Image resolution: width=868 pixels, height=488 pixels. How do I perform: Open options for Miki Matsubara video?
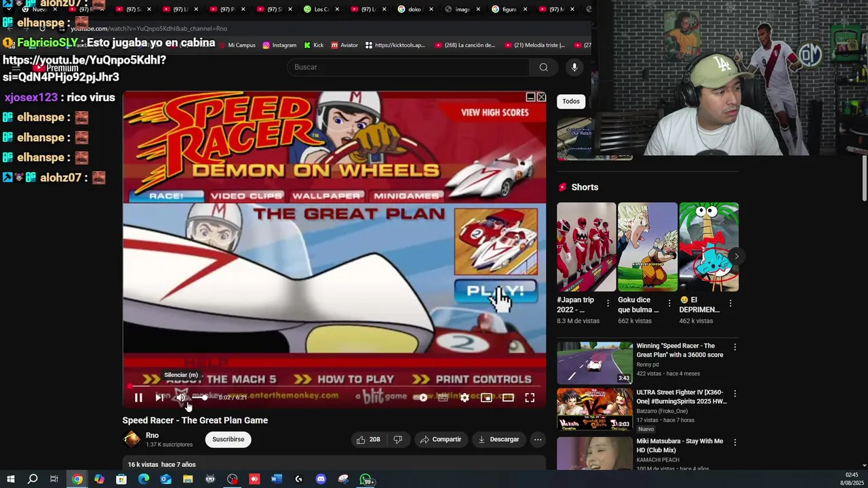(x=734, y=442)
